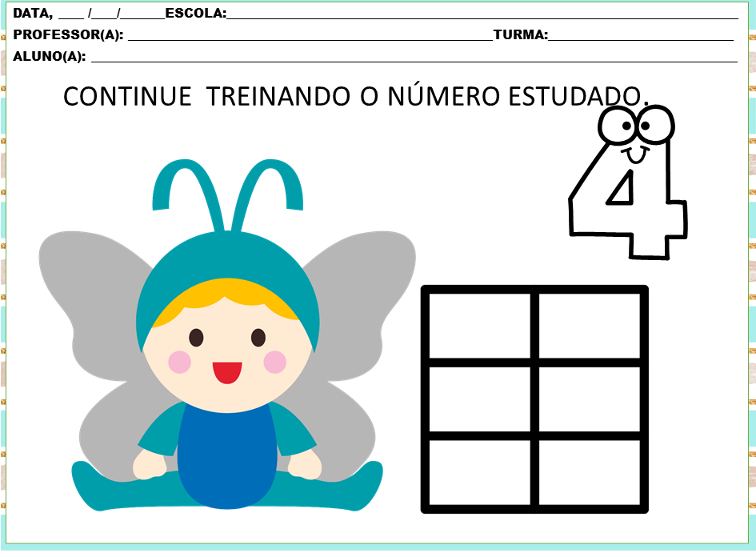The width and height of the screenshot is (756, 557).
Task: Click the child's red smiling mouth
Action: [x=227, y=372]
